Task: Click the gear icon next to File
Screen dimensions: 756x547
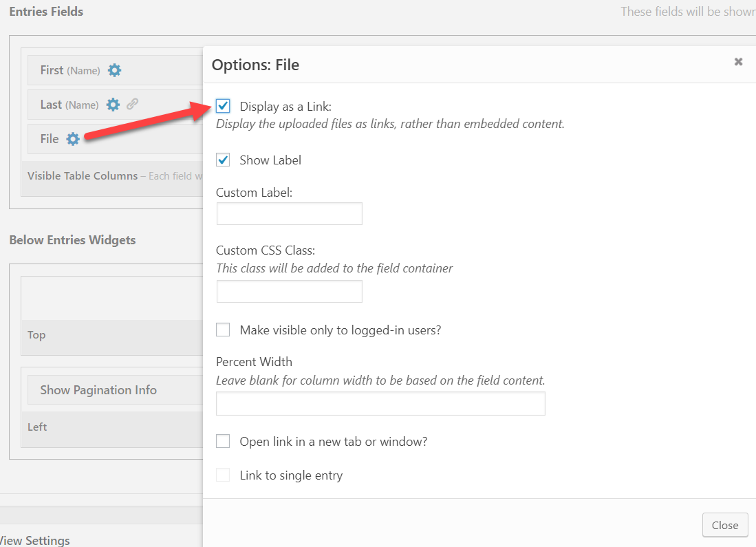Action: [x=72, y=138]
